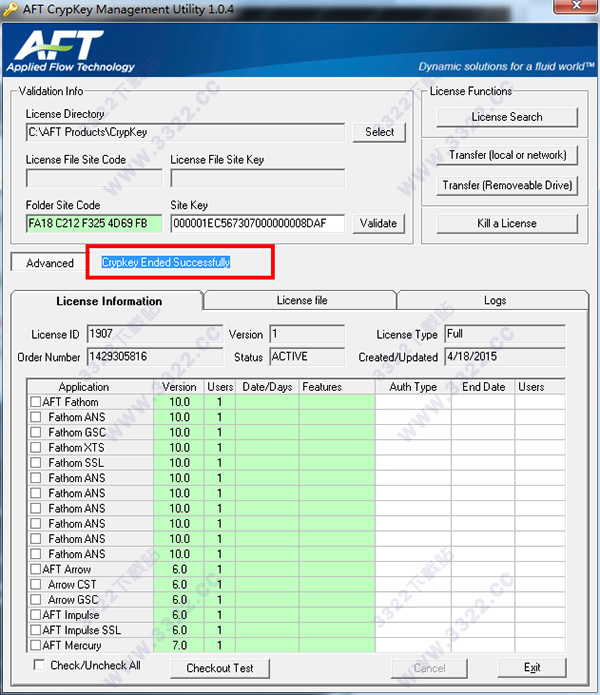Click the Order Number field 1429305816
The width and height of the screenshot is (600, 695).
click(155, 356)
